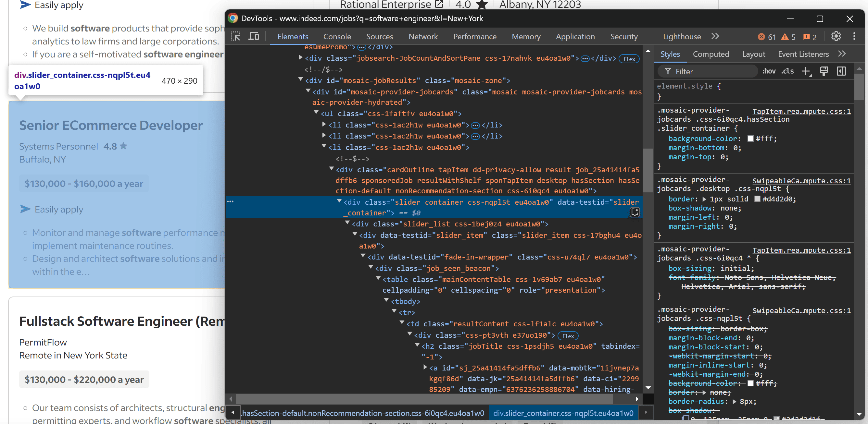Click the flex badge on the css-pt3vth div
The height and width of the screenshot is (424, 868).
(x=568, y=336)
